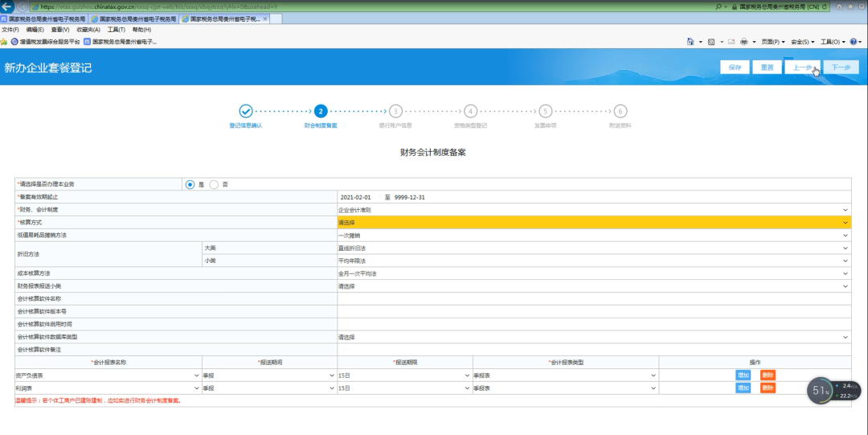
Task: Click the 会计核算软件版本号 input field
Action: pos(593,311)
